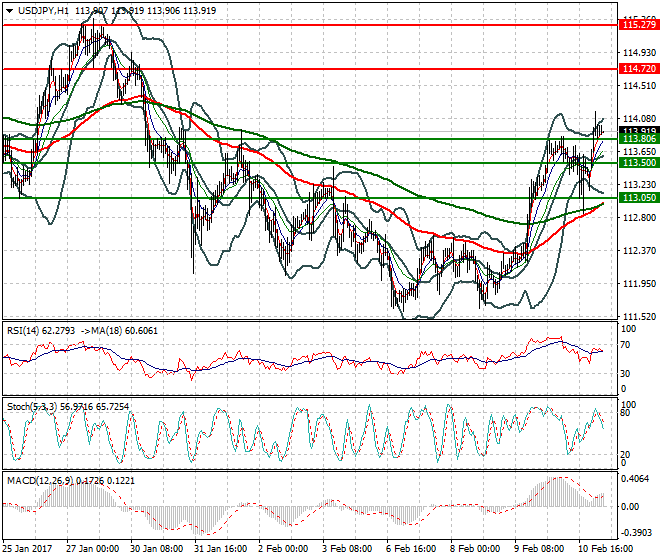This screenshot has height=560, width=660.
Task: Click the current price label 113.919
Action: click(x=639, y=131)
